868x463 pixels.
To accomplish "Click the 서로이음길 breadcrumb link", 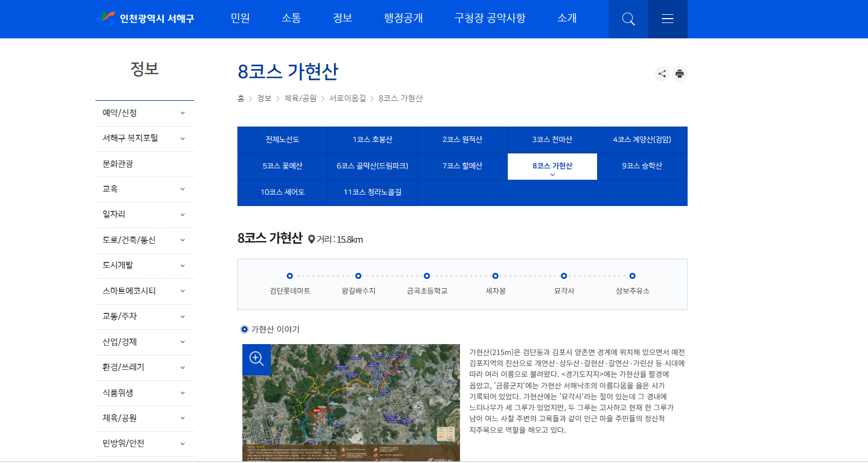I will [x=348, y=99].
